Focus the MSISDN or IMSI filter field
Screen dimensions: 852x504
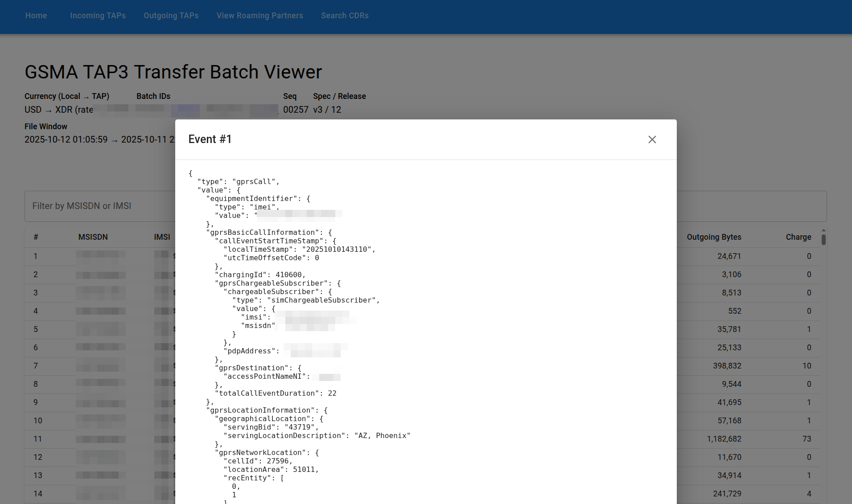[x=98, y=206]
